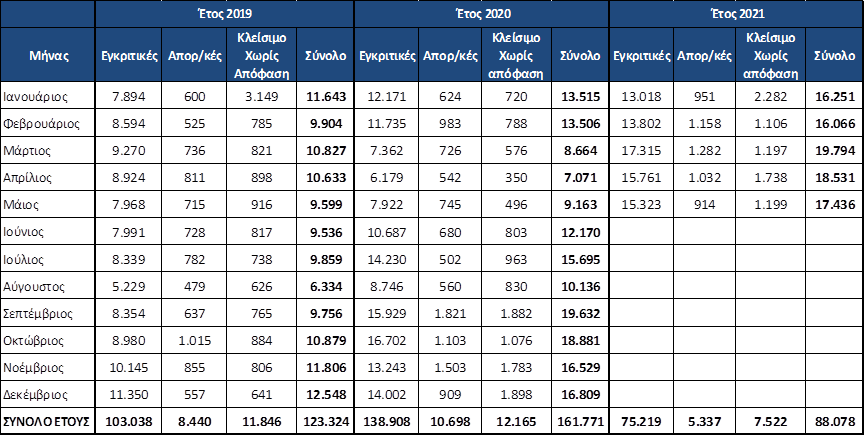Click the 'Σύνολο' header under Έτος 2021
Viewport: 865px width, 436px height.
pos(834,56)
